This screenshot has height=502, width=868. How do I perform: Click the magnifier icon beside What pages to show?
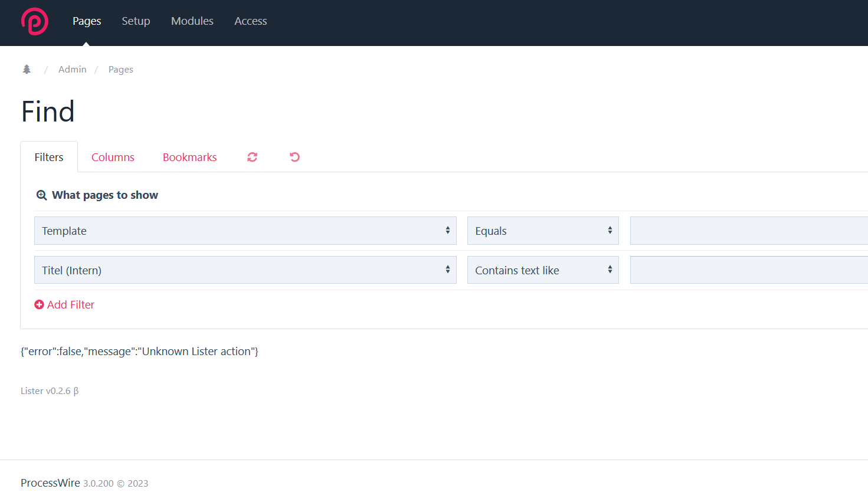pos(41,195)
